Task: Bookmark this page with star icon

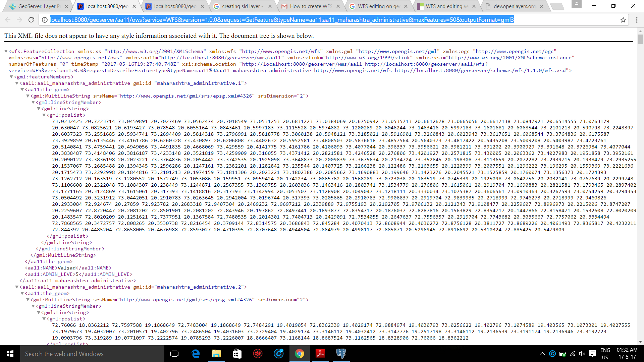Action: tap(623, 20)
